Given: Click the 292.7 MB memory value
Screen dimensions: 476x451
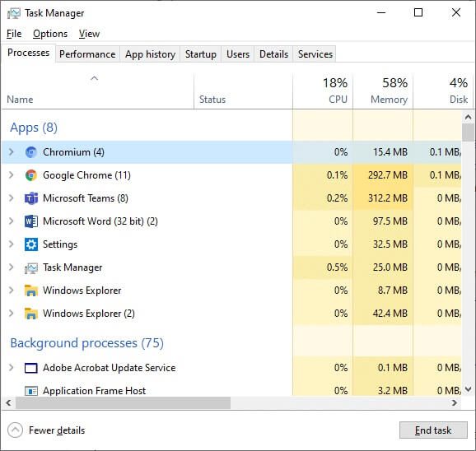Looking at the screenshot, I should [x=388, y=175].
